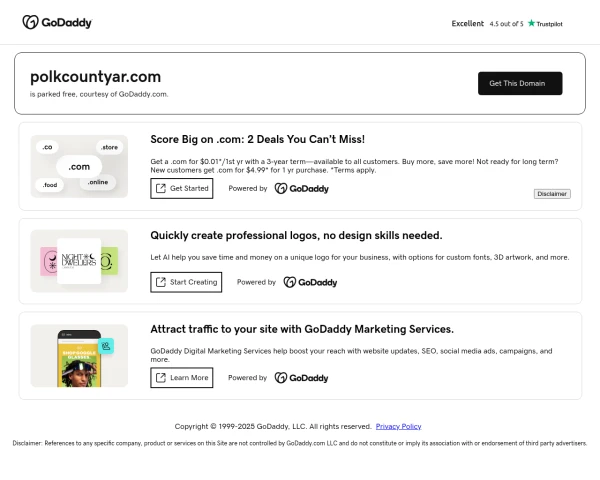Click the arrow icon in Learn More
The height and width of the screenshot is (480, 600).
point(161,377)
